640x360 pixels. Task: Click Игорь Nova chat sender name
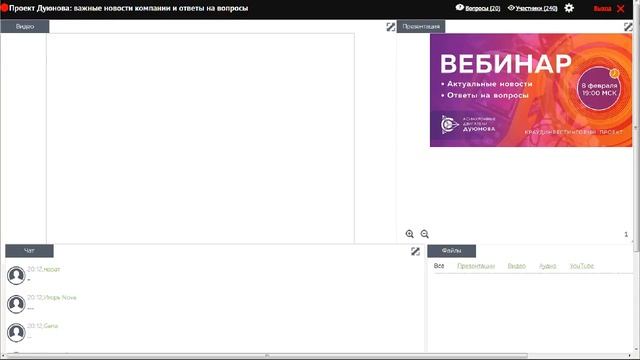60,298
